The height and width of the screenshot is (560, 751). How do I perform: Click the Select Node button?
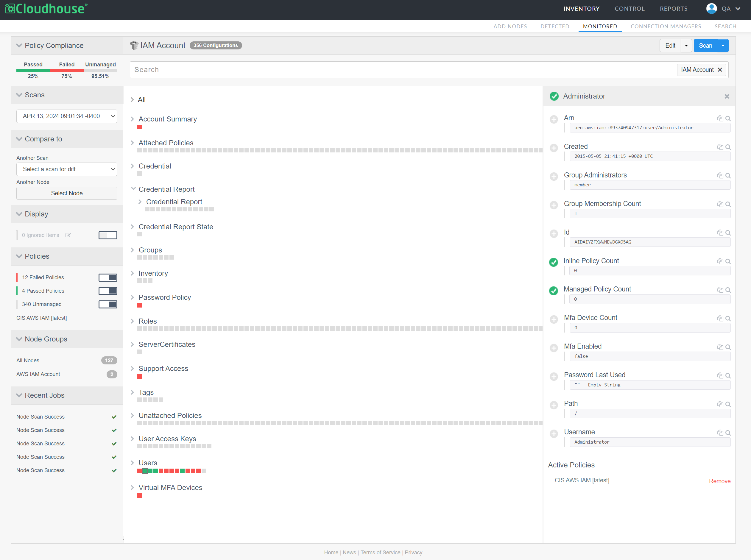point(67,193)
